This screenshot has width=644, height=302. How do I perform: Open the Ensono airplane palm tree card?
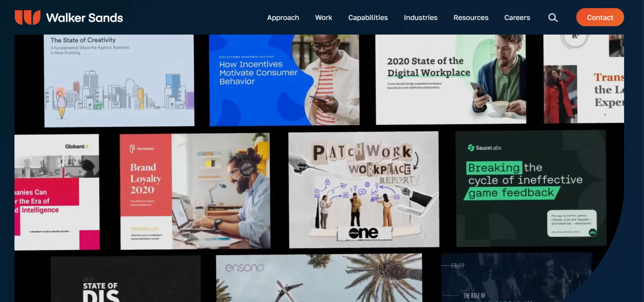point(319,278)
